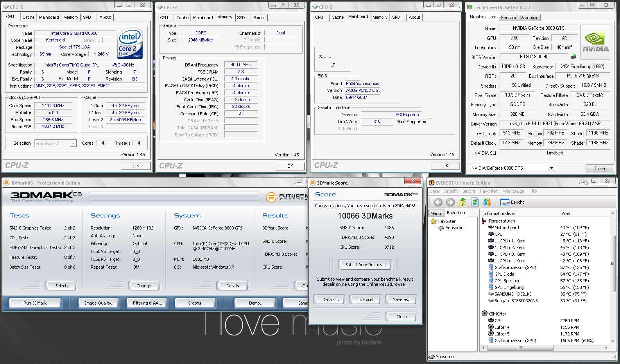Click the Kühllüfter fan icon
Viewport: 620px width, 364px height.
484,314
